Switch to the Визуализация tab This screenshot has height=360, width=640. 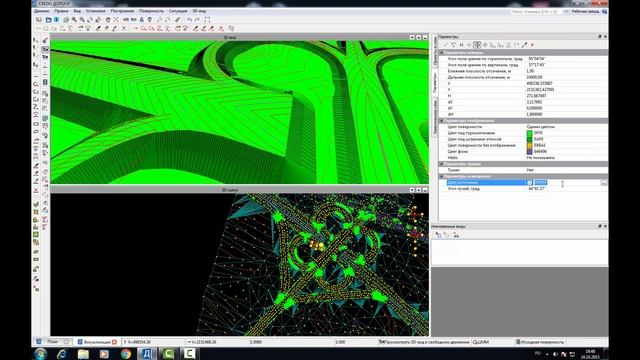[97, 342]
